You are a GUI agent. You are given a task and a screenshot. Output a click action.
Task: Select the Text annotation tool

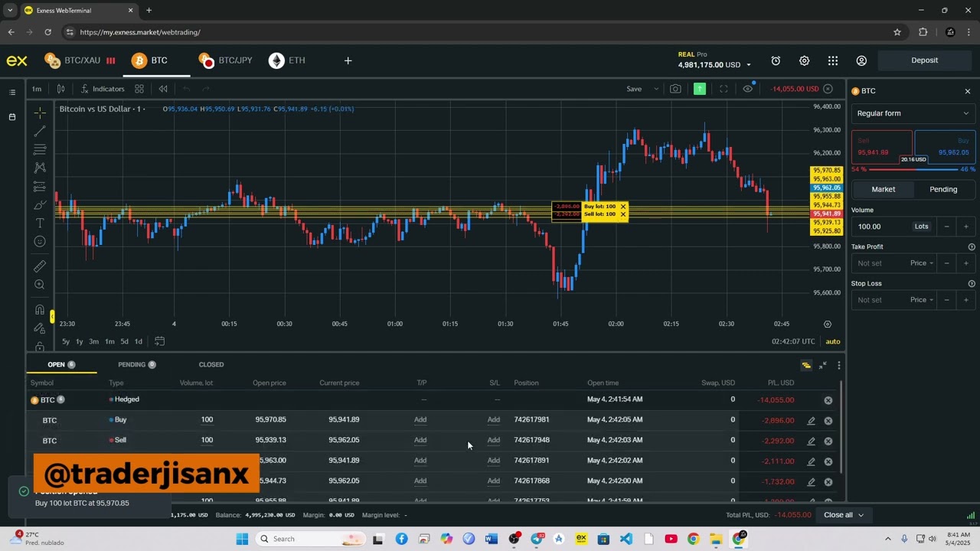(40, 223)
